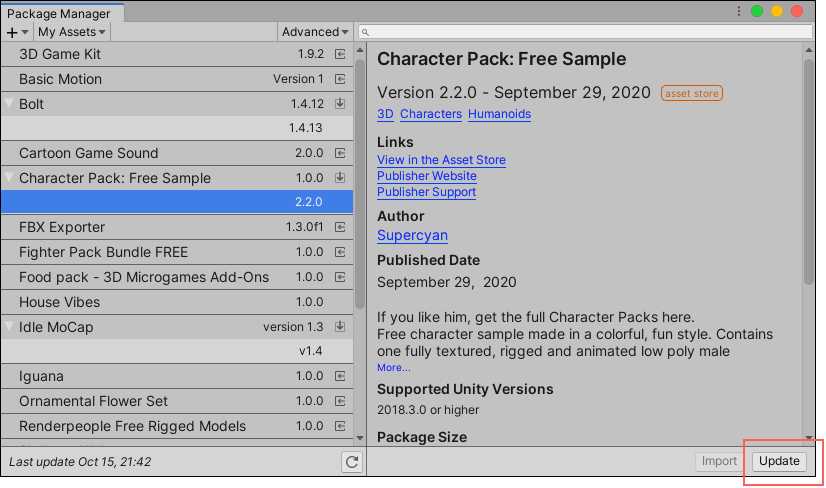The image size is (826, 488).
Task: Click the disabled Import button
Action: (719, 461)
